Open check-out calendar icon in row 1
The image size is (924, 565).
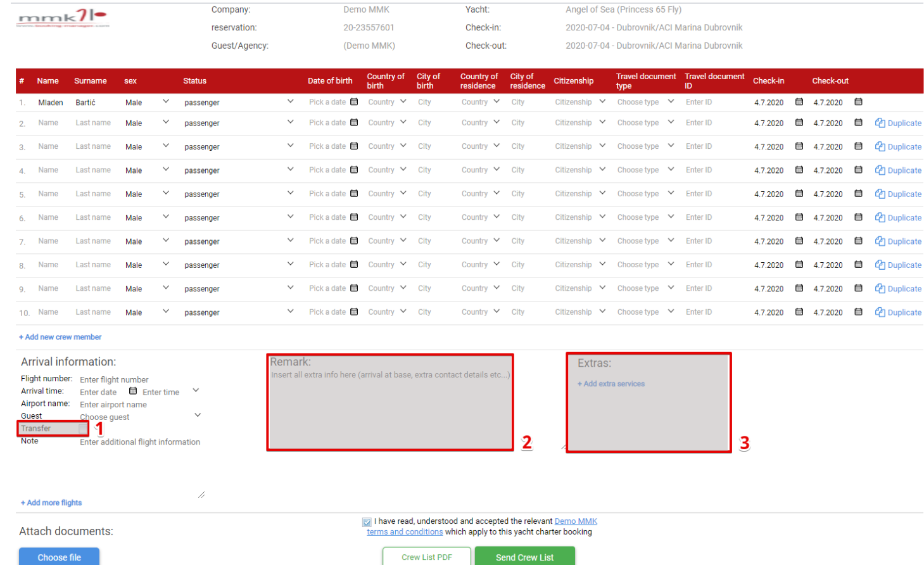858,101
